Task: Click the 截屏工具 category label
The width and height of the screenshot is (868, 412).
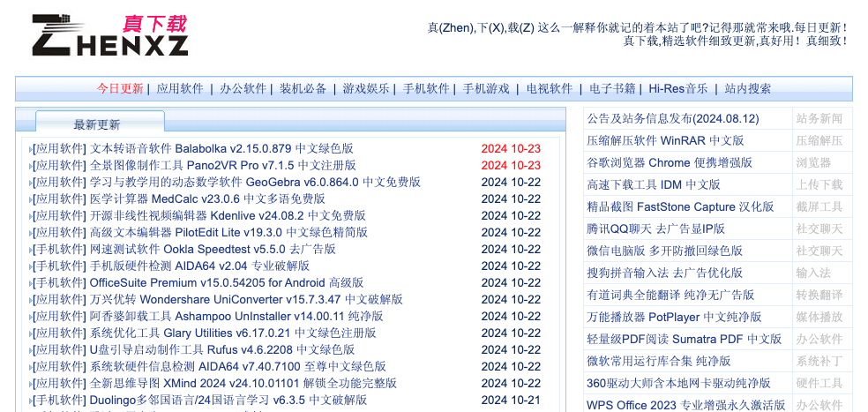Action: click(x=819, y=206)
